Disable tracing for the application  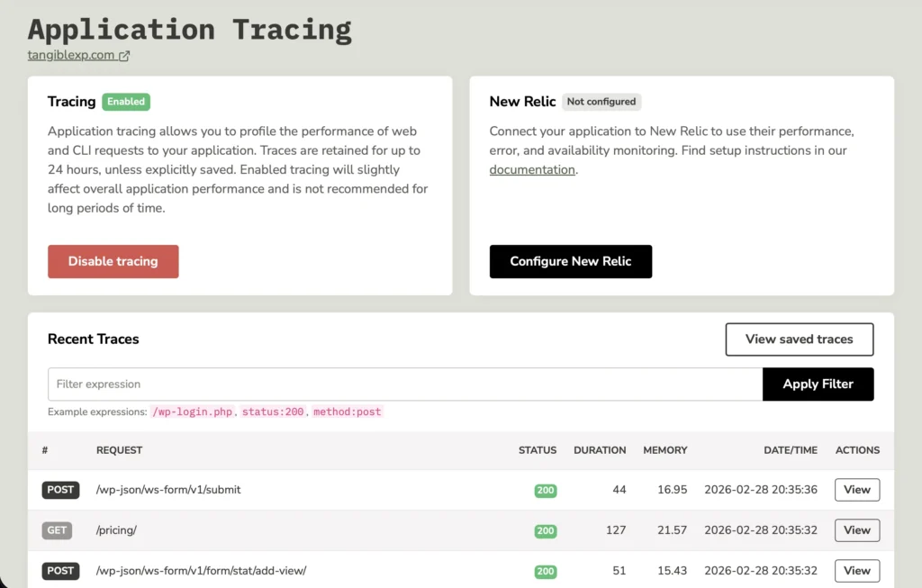113,261
